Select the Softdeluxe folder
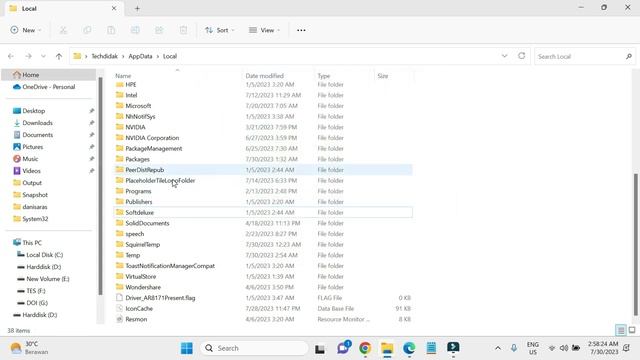 pos(263,212)
